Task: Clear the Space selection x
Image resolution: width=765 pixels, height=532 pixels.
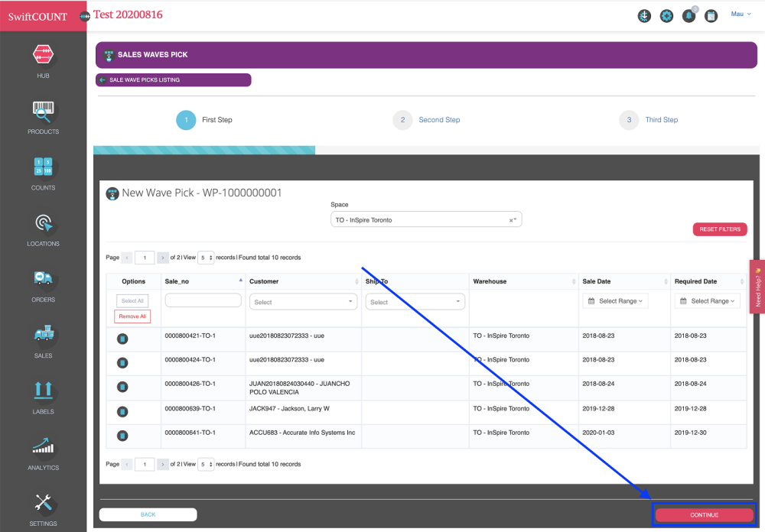Action: (510, 220)
